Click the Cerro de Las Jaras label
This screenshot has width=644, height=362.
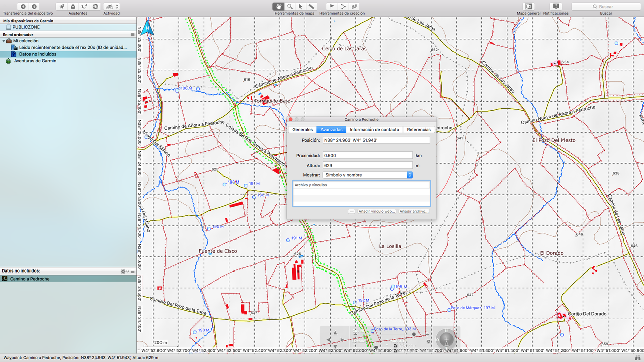[344, 48]
